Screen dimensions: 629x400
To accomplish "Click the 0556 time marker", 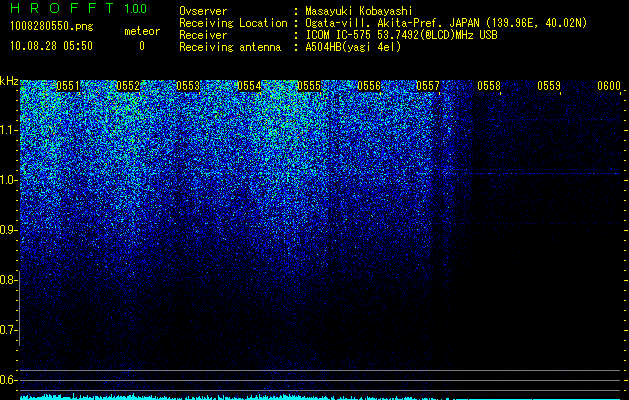I will (369, 86).
